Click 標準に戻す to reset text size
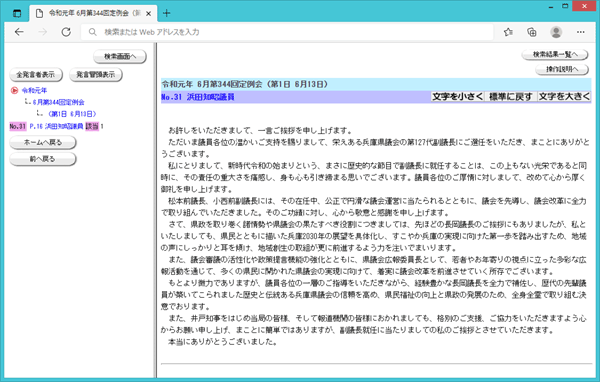This screenshot has height=382, width=600. 510,97
